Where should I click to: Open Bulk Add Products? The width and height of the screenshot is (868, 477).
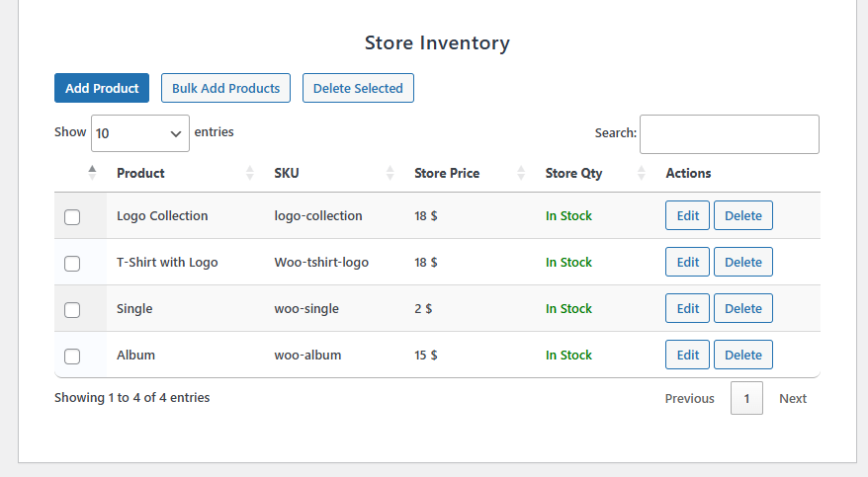[x=226, y=88]
